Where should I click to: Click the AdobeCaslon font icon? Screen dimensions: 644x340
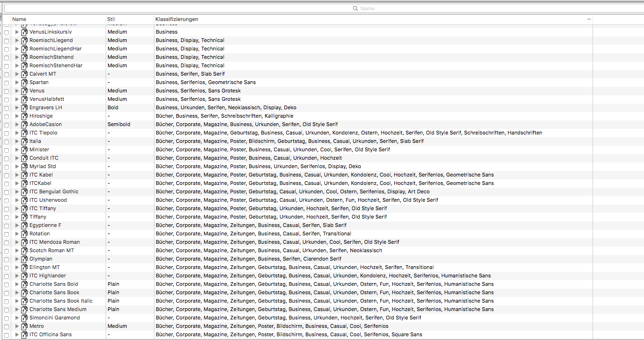[24, 124]
